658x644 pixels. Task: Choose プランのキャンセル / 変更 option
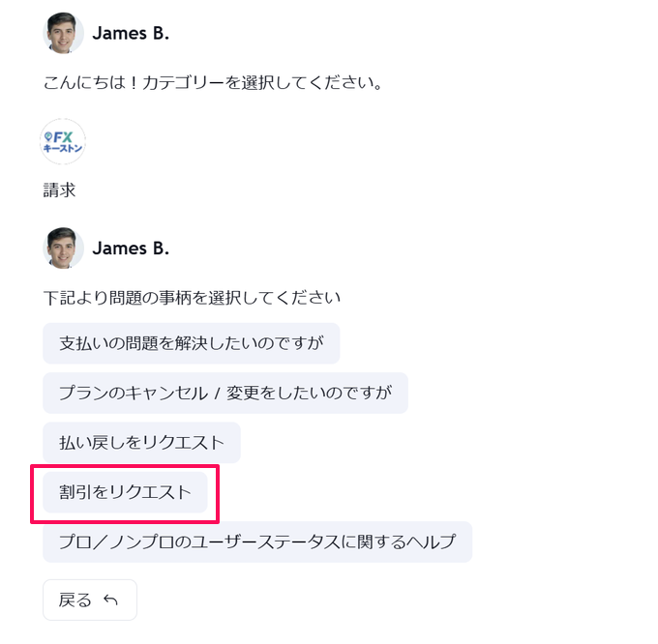pyautogui.click(x=224, y=393)
